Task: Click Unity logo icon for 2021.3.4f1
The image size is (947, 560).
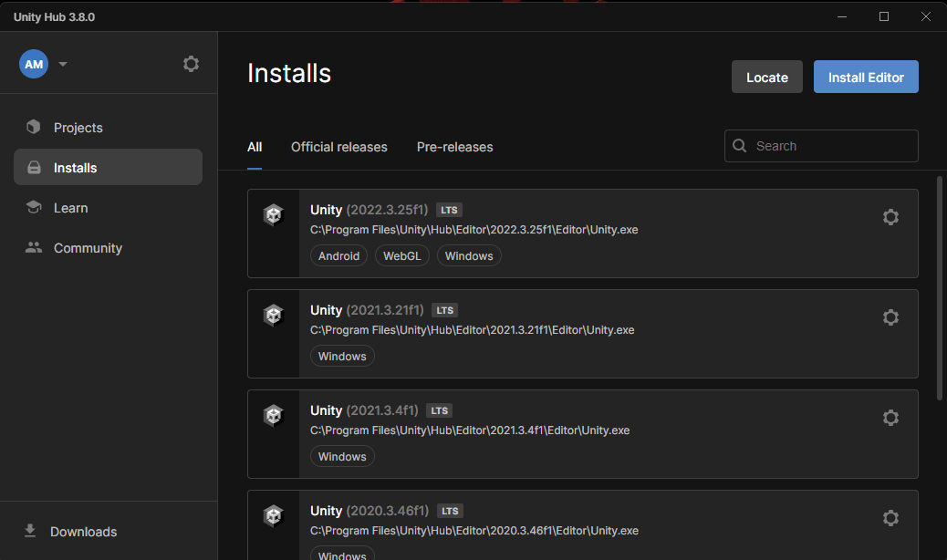Action: pos(274,415)
